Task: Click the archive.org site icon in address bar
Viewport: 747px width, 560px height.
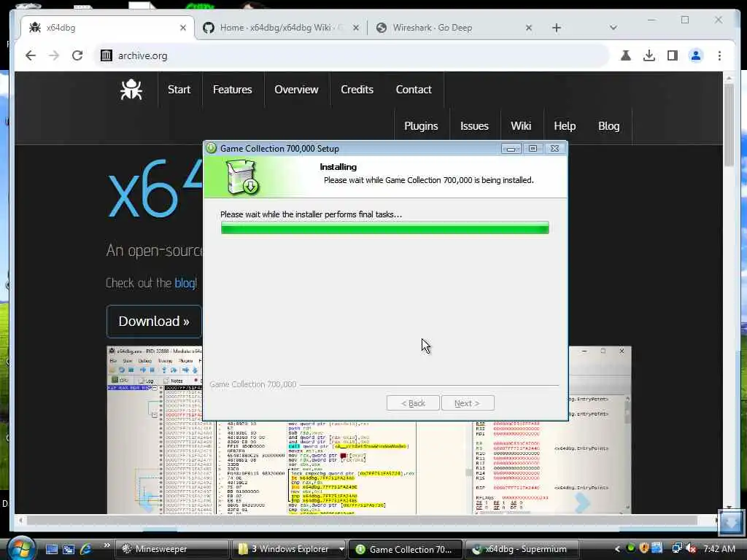Action: point(107,55)
